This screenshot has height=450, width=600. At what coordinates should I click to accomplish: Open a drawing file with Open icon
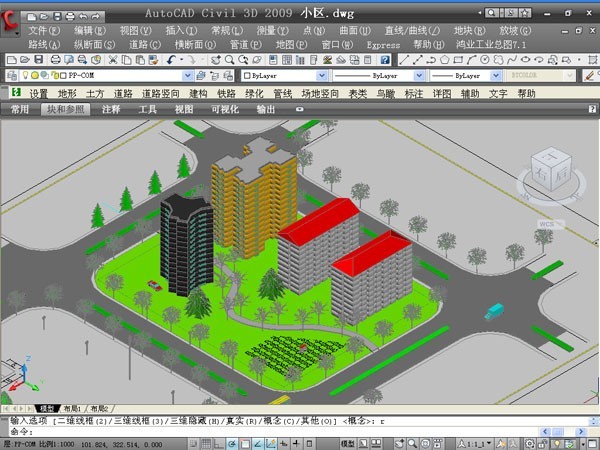pyautogui.click(x=25, y=60)
